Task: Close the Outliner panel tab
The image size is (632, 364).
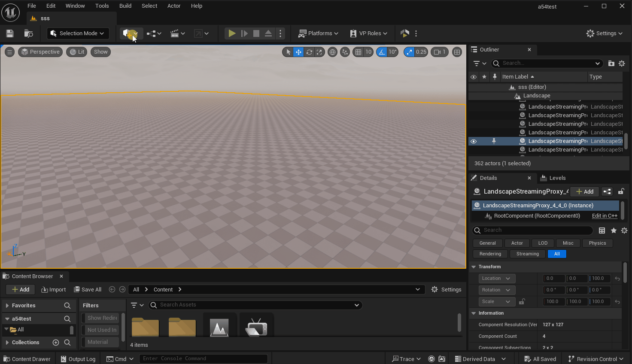Action: click(x=529, y=50)
